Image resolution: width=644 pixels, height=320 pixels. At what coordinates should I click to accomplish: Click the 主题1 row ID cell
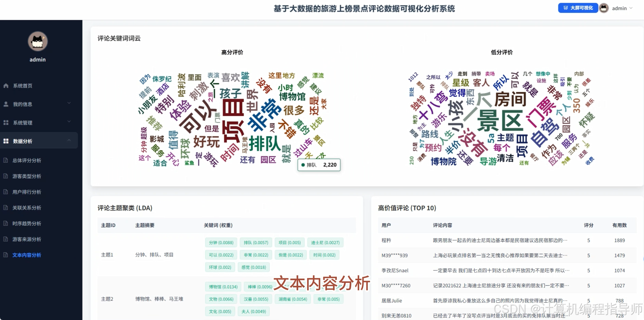click(x=107, y=255)
